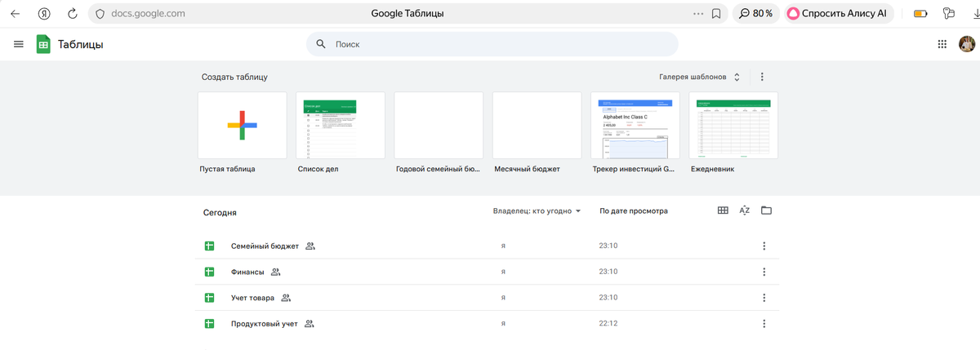
Task: Switch to grid view layout
Action: 723,210
